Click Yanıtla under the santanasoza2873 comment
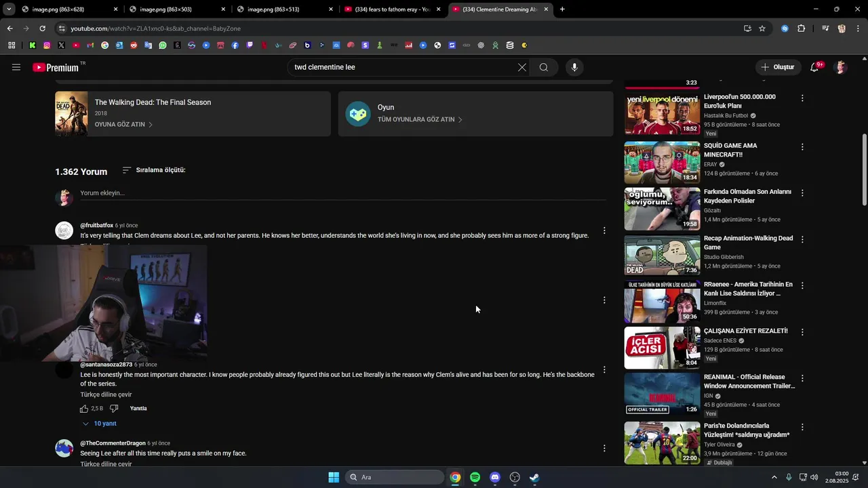 coord(138,409)
